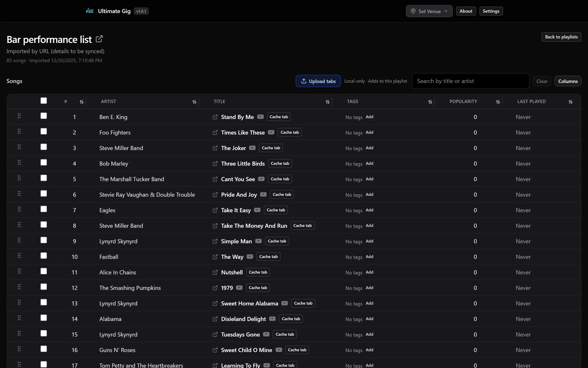Image resolution: width=588 pixels, height=368 pixels.
Task: Grab drag handle for Foo Fighters row
Action: pos(19,132)
